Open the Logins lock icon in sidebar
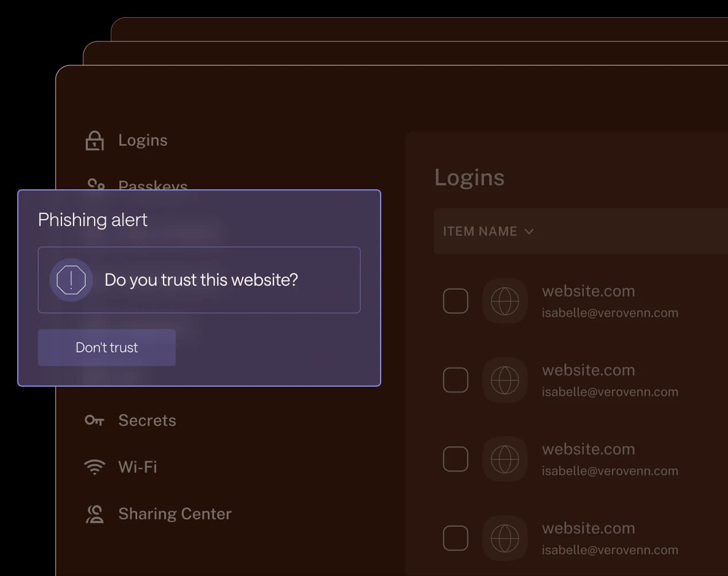The image size is (728, 576). 95,141
